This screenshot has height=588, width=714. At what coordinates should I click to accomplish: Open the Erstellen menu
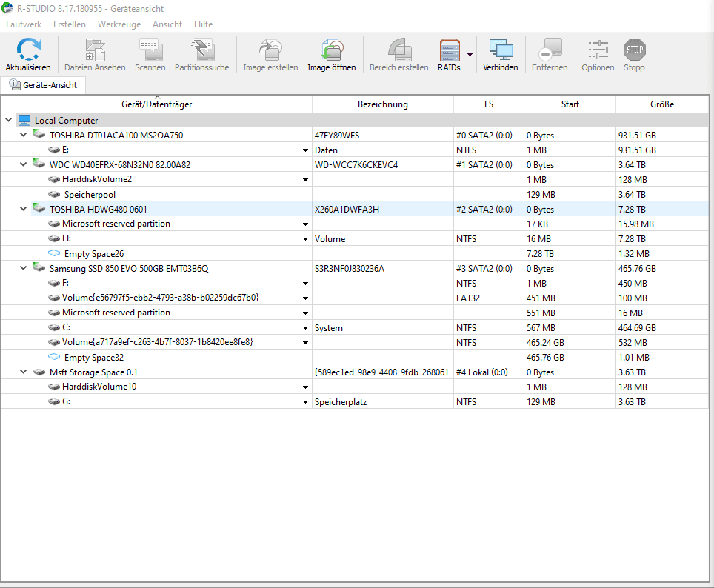click(x=69, y=24)
